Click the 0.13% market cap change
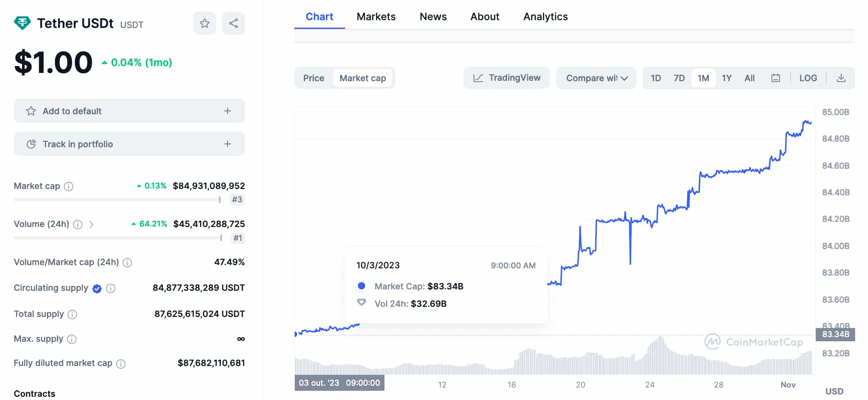Image resolution: width=868 pixels, height=400 pixels. [x=152, y=186]
